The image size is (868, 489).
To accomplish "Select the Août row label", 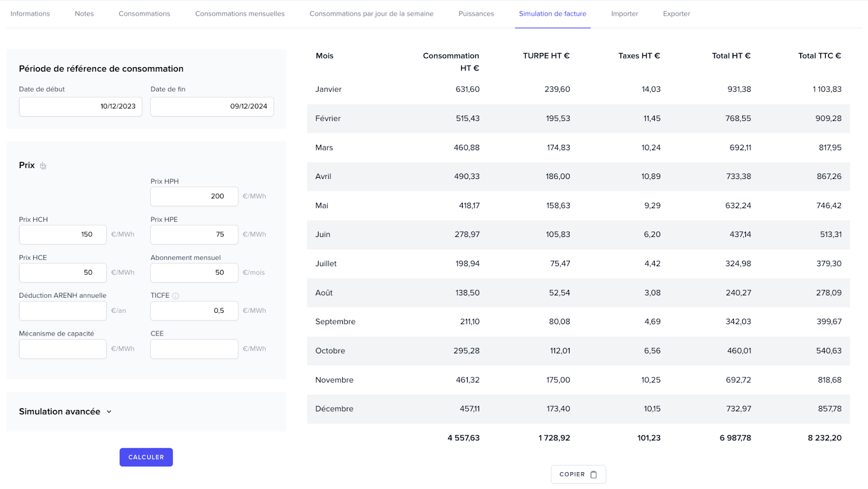I will click(324, 293).
